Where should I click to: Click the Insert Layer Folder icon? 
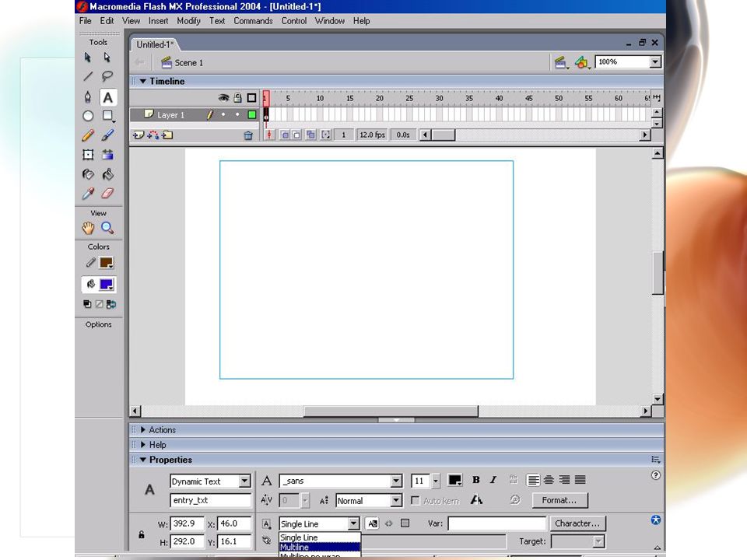coord(167,135)
